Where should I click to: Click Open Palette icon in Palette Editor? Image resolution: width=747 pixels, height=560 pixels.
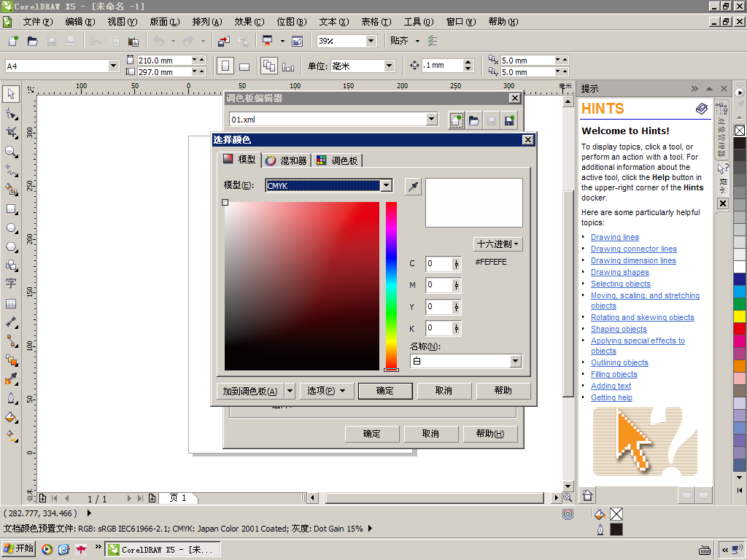(473, 120)
